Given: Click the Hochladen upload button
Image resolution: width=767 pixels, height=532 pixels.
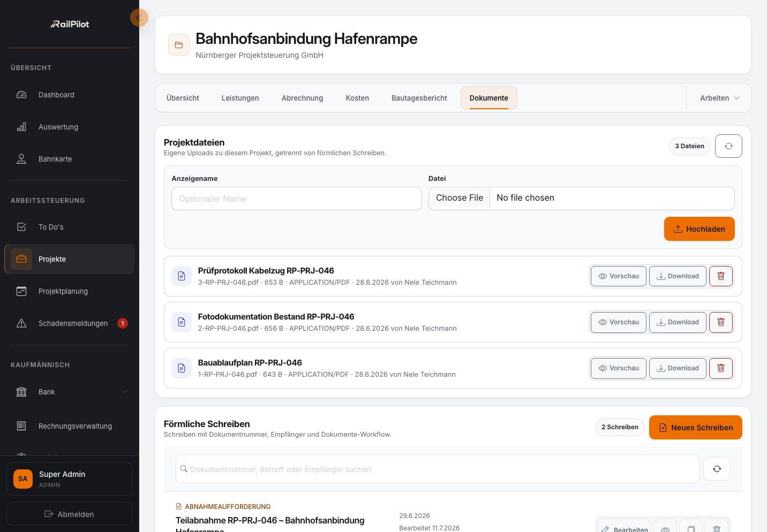Looking at the screenshot, I should point(699,229).
